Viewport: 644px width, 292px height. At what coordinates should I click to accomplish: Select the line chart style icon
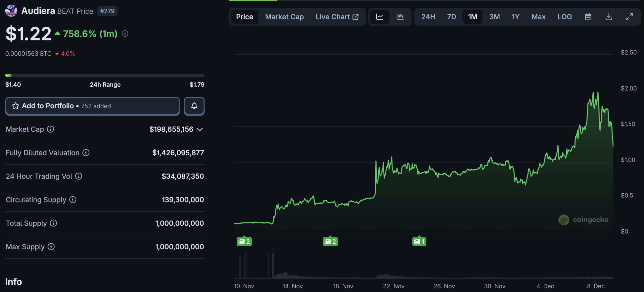tap(380, 17)
